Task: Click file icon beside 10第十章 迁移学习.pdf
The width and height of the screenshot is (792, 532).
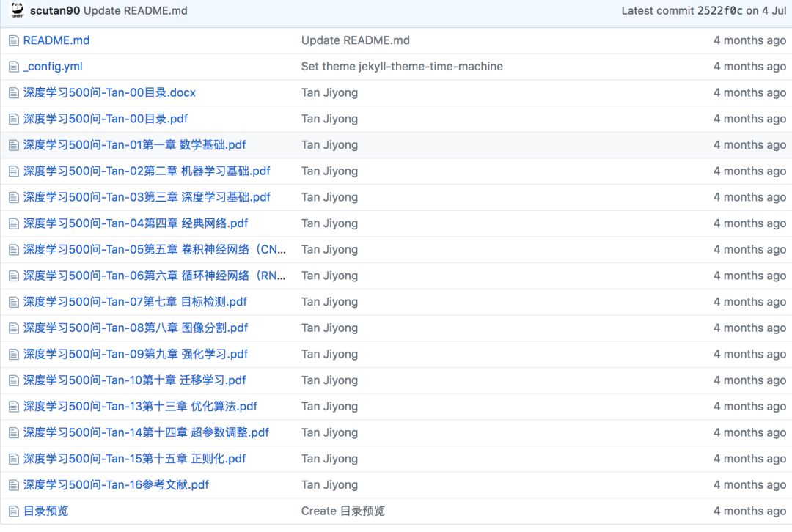Action: pyautogui.click(x=14, y=381)
